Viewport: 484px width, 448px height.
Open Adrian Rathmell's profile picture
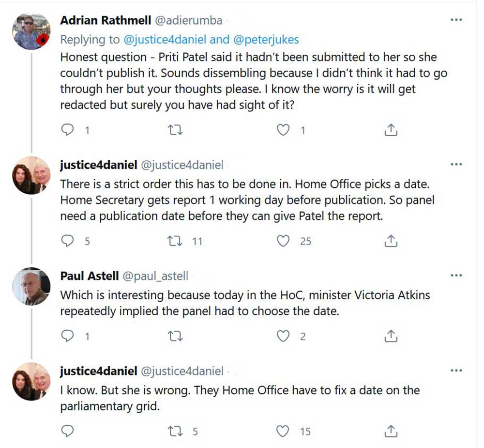(31, 31)
